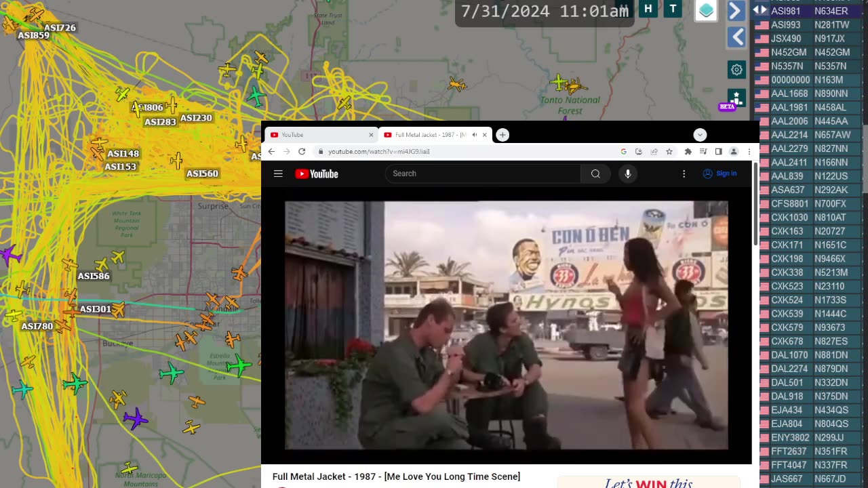Click the left chevron sidebar arrow button
This screenshot has height=488, width=868.
tap(737, 37)
